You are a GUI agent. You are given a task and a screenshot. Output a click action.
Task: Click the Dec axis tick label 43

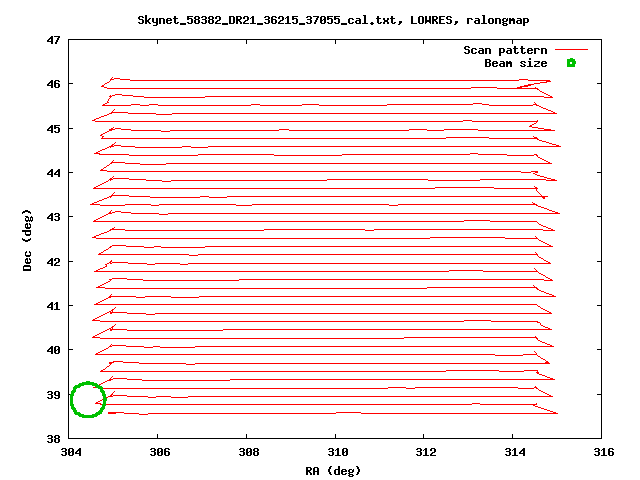[53, 217]
